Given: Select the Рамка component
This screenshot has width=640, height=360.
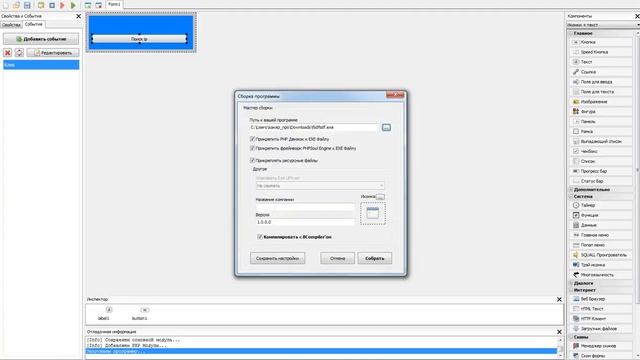Looking at the screenshot, I should [601, 131].
